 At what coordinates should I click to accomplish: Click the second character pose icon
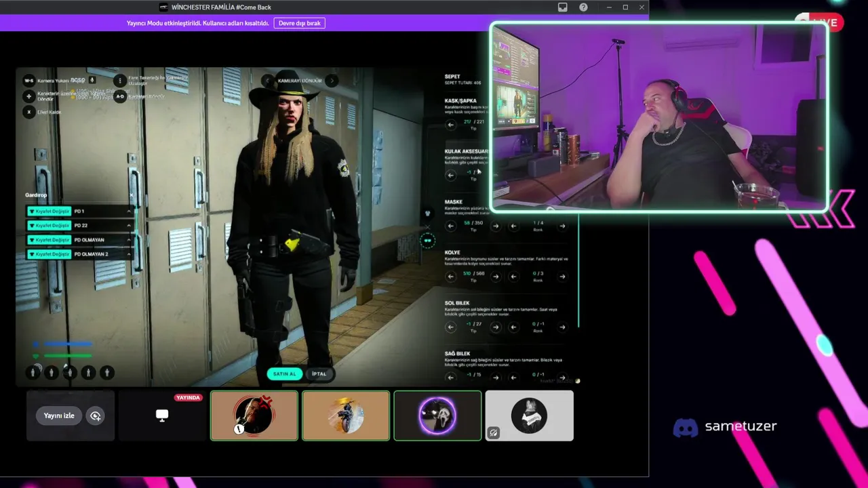(x=52, y=372)
